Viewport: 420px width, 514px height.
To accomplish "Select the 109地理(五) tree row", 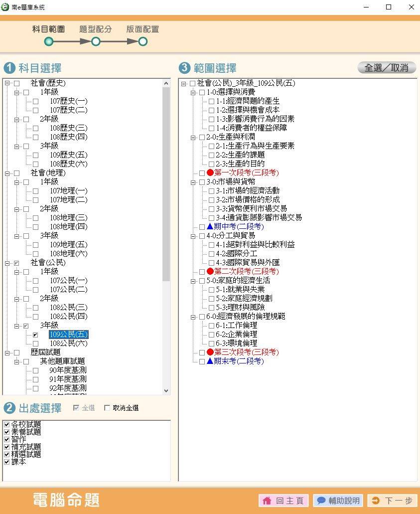I will (x=68, y=245).
